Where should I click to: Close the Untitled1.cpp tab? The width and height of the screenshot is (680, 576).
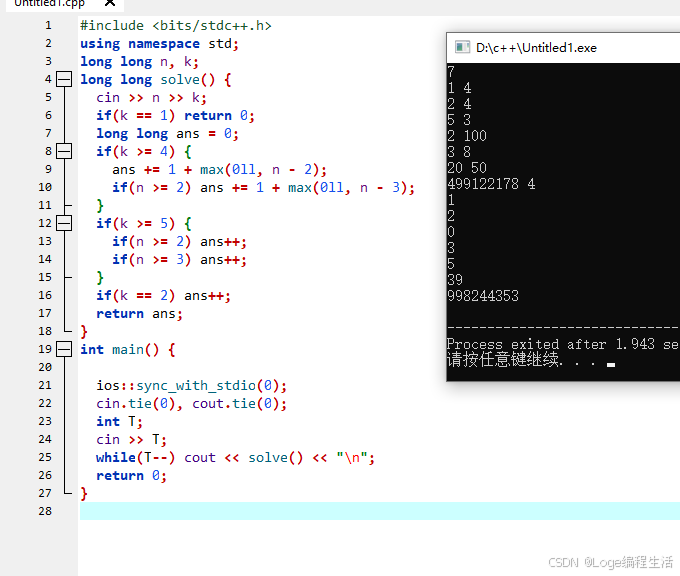pyautogui.click(x=110, y=3)
